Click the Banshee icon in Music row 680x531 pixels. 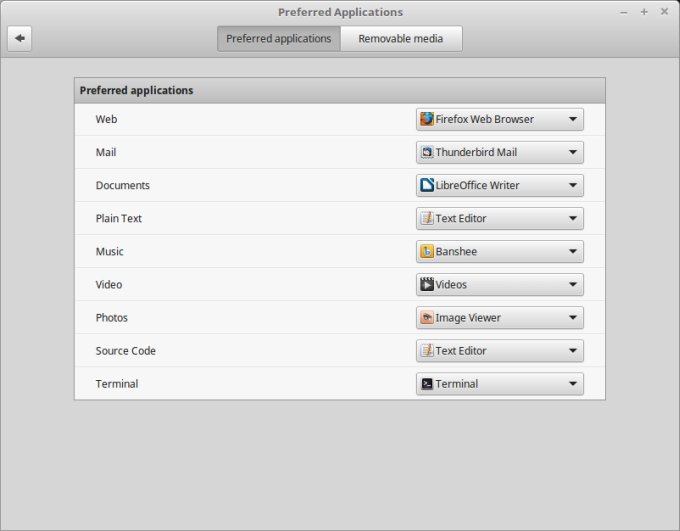427,251
